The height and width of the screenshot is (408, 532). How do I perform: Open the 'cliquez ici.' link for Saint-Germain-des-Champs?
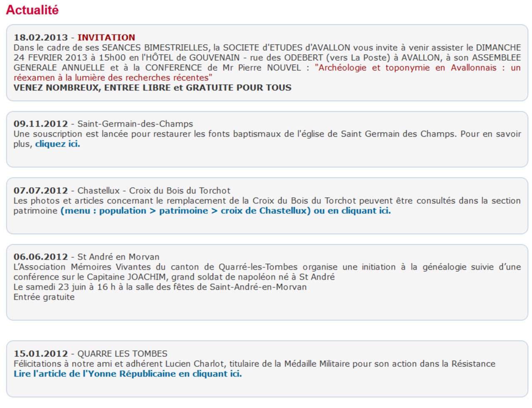pyautogui.click(x=57, y=144)
